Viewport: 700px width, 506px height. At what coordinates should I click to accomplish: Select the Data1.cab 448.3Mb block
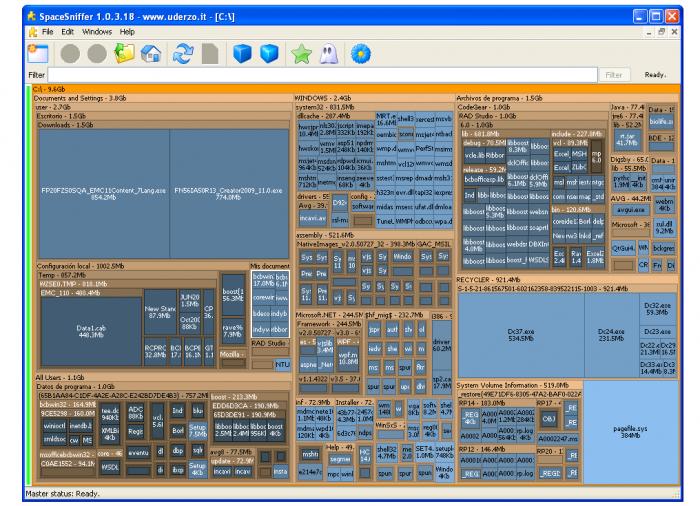point(91,330)
